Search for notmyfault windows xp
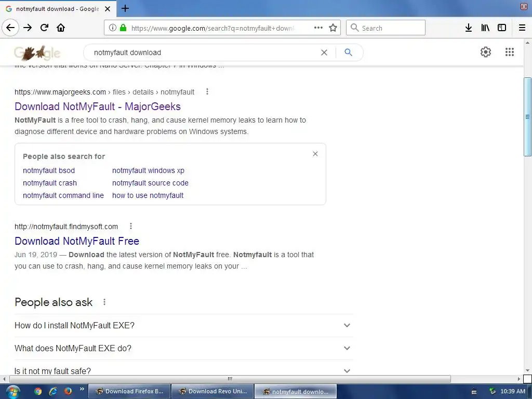The width and height of the screenshot is (532, 399). [148, 170]
